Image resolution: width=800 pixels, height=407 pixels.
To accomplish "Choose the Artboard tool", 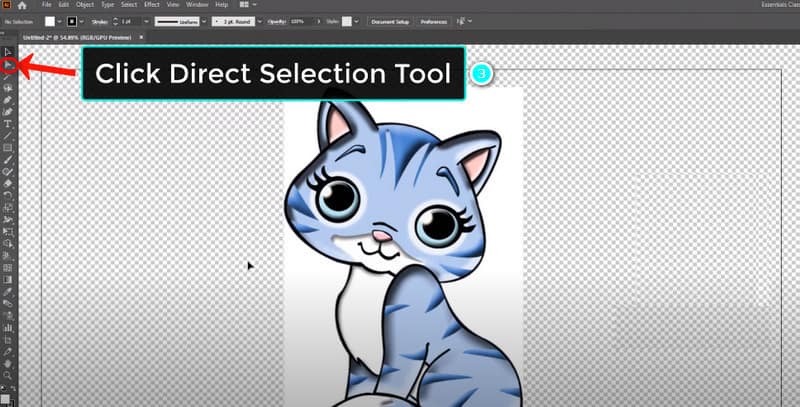I will (8, 339).
